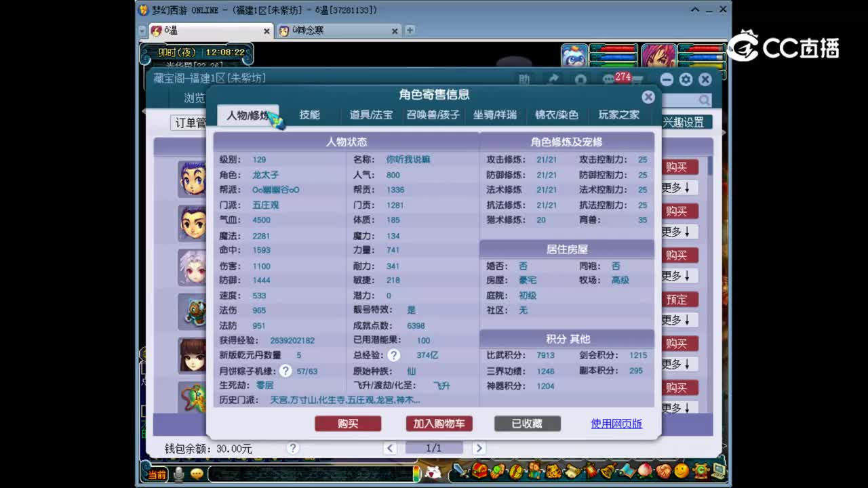868x488 pixels.
Task: Click the share arrow icon in 藏宝阁 header
Action: point(553,79)
